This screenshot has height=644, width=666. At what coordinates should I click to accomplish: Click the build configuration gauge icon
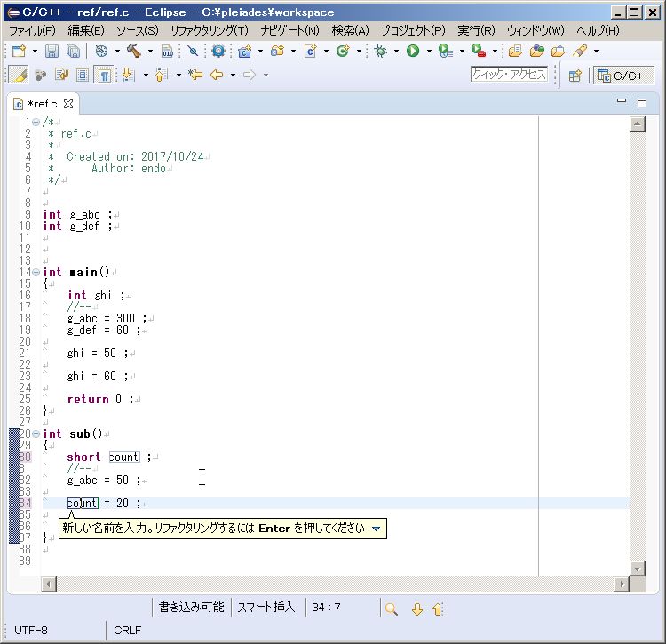pyautogui.click(x=101, y=52)
